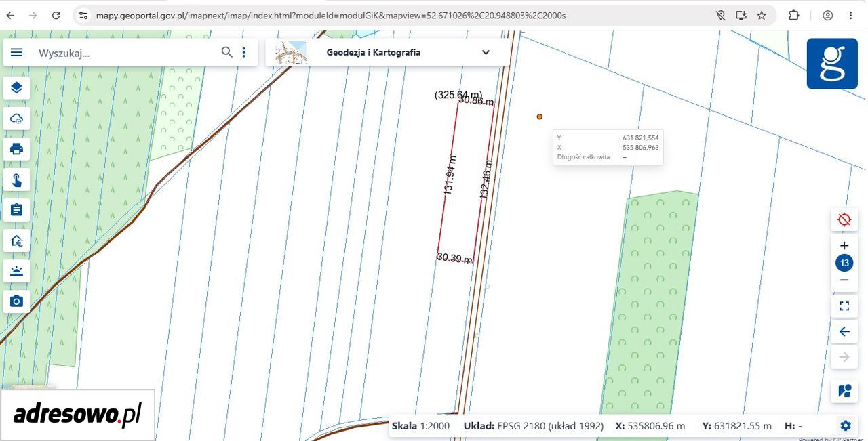Click the search magnifier icon

tap(227, 52)
